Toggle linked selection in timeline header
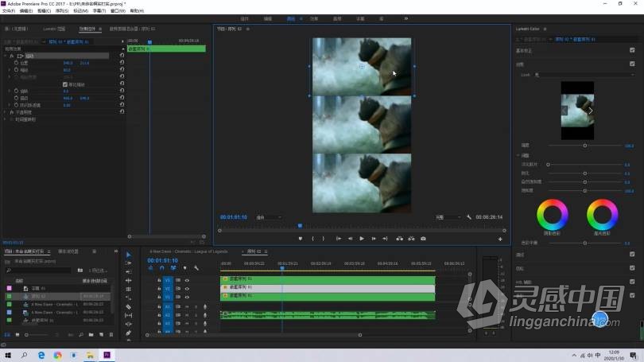Viewport: 644px width, 362px height. [x=173, y=268]
